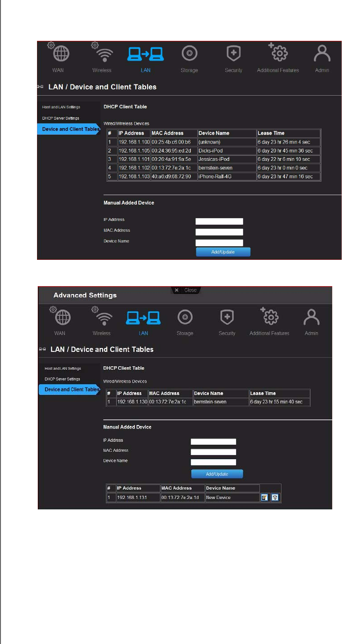
Task: Click lease time 6 day 23 hr 47 min 16 sec
Action: tap(289, 176)
